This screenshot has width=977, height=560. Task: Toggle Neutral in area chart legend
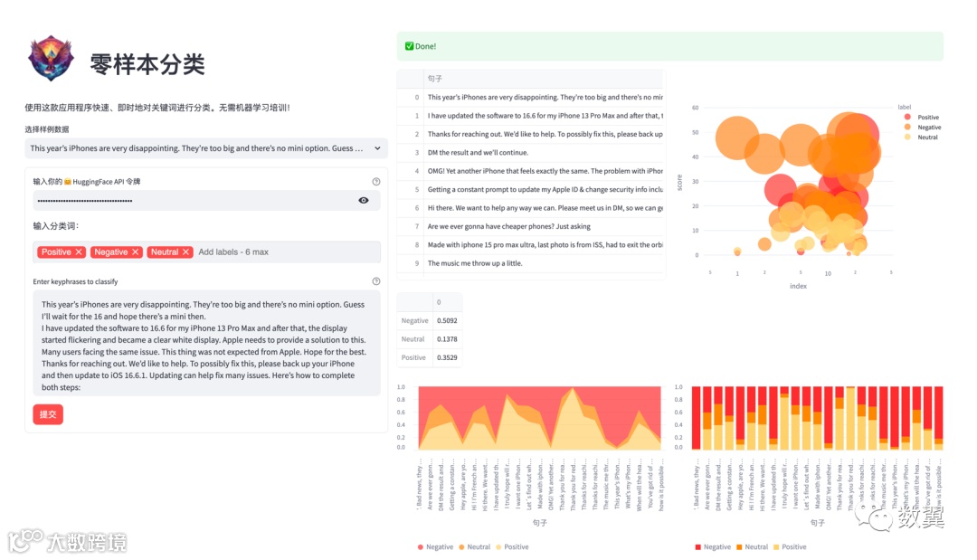click(475, 547)
